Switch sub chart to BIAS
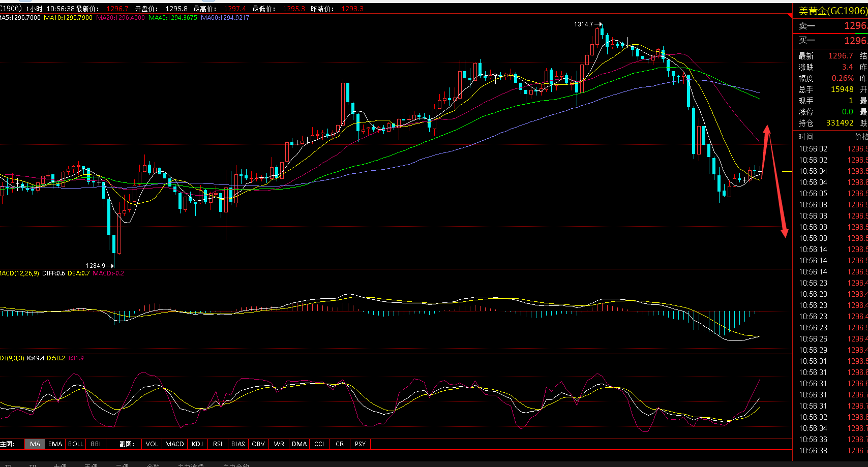This screenshot has height=467, width=868. pos(238,444)
